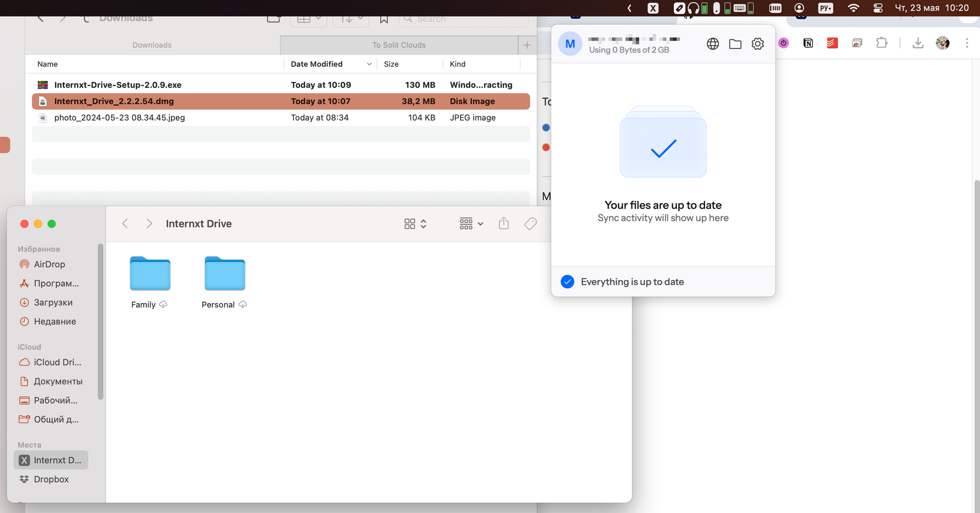Click the M account avatar in Internxt popup
The image size is (980, 513).
[x=570, y=44]
